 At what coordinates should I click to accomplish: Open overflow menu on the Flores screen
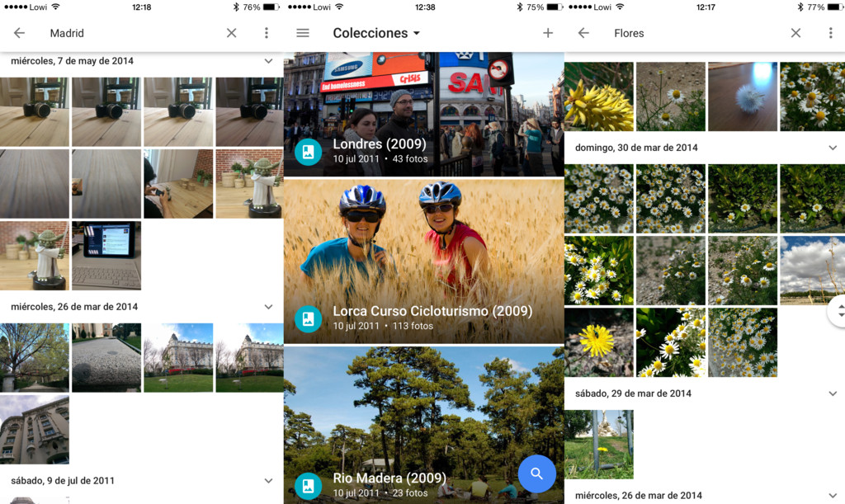coord(830,33)
